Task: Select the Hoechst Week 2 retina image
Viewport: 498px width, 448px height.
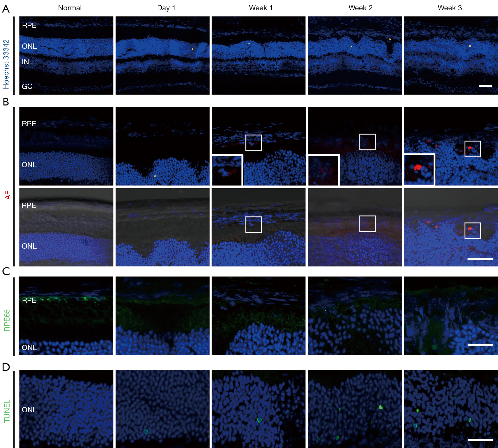Action: click(355, 55)
